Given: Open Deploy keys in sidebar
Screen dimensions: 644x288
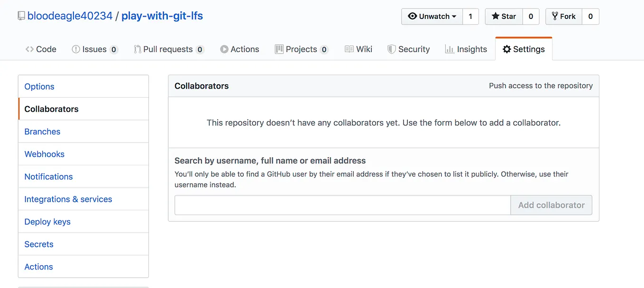Looking at the screenshot, I should pyautogui.click(x=83, y=222).
